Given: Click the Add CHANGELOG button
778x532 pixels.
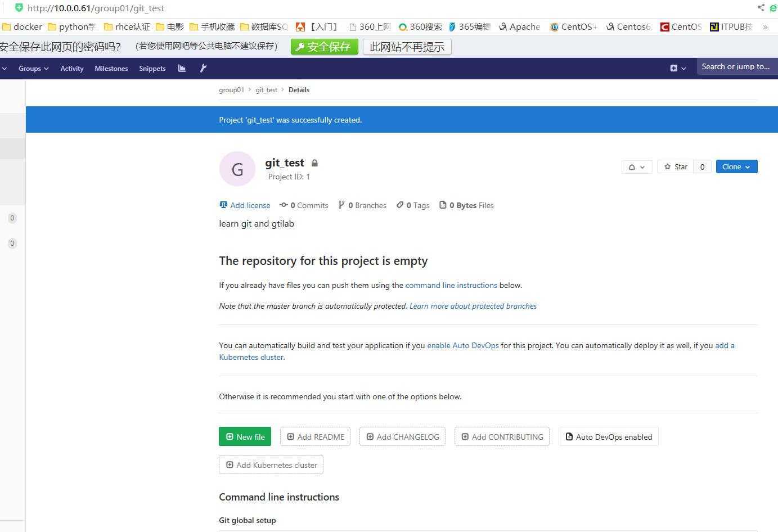Looking at the screenshot, I should click(x=402, y=436).
